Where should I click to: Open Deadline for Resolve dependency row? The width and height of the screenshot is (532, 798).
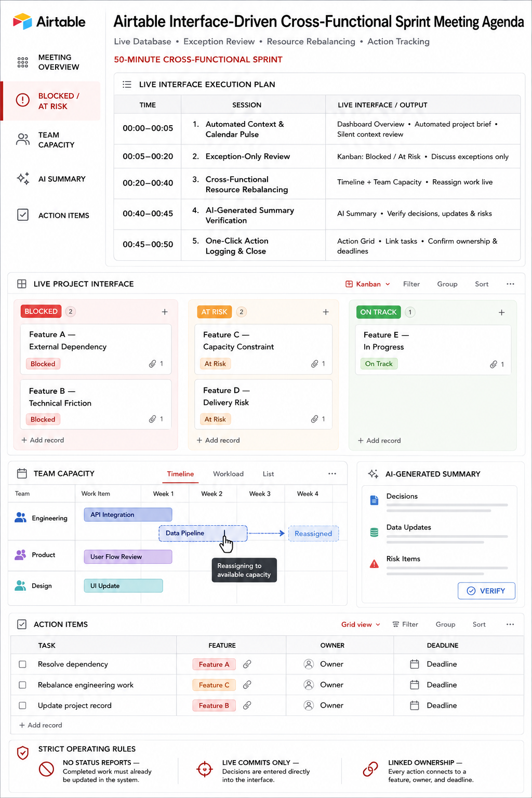[434, 664]
